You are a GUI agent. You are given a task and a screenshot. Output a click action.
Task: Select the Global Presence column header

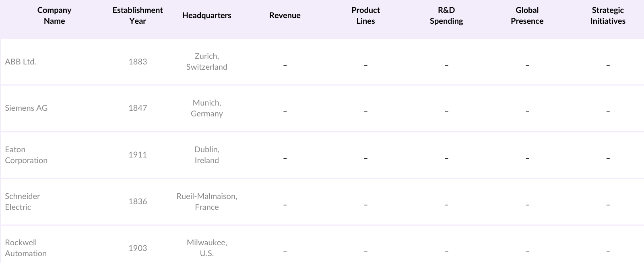click(527, 16)
